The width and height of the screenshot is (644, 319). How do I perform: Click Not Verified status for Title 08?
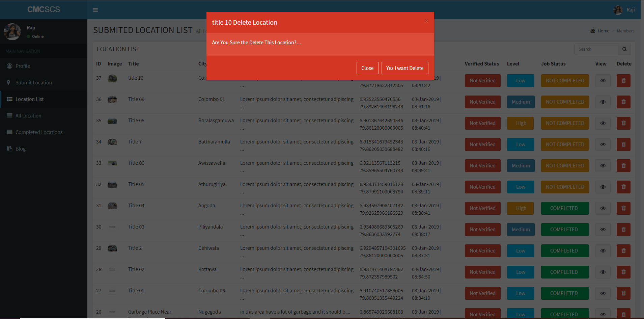(482, 123)
